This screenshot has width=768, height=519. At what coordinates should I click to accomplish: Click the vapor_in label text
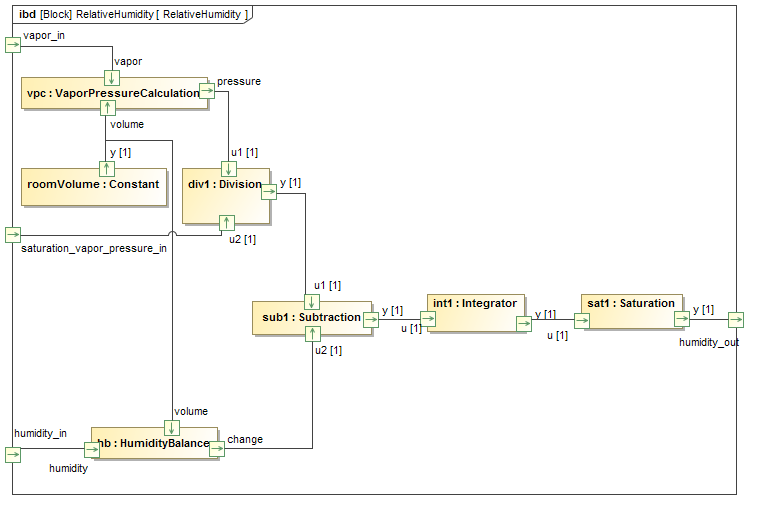[x=44, y=36]
